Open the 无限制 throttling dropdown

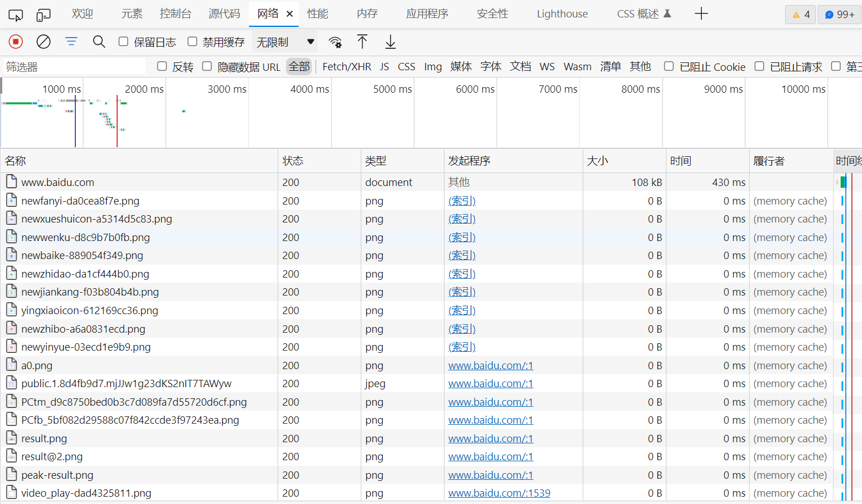click(x=285, y=42)
